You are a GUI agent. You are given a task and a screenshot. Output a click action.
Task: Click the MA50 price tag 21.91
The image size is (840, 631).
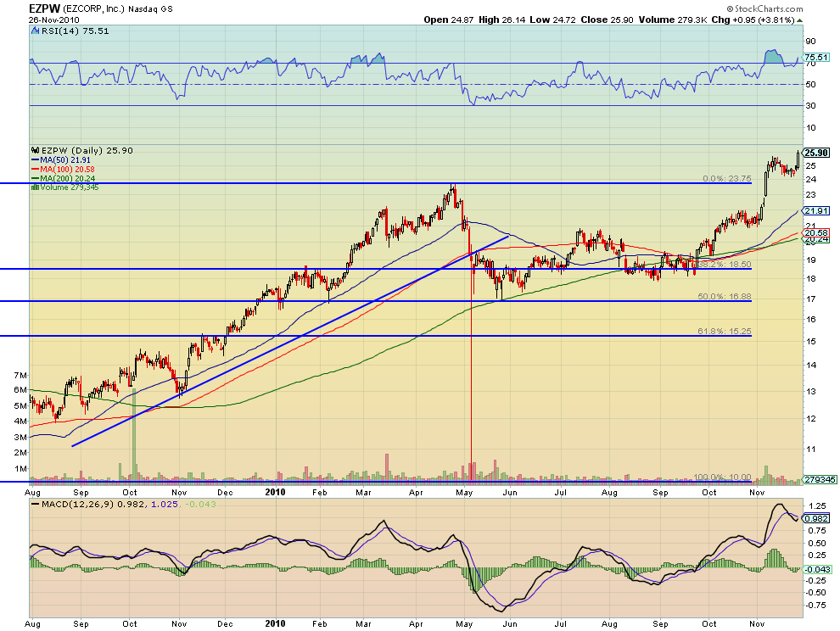click(816, 211)
